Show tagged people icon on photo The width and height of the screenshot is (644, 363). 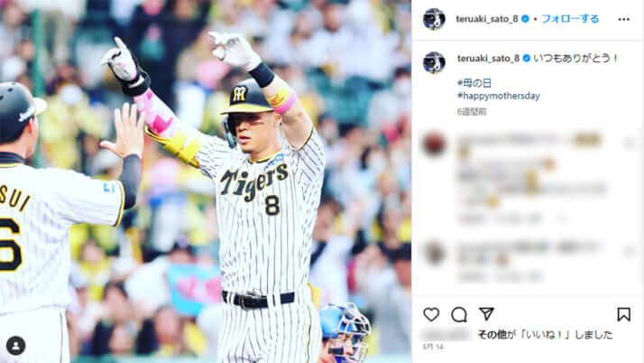(x=16, y=346)
